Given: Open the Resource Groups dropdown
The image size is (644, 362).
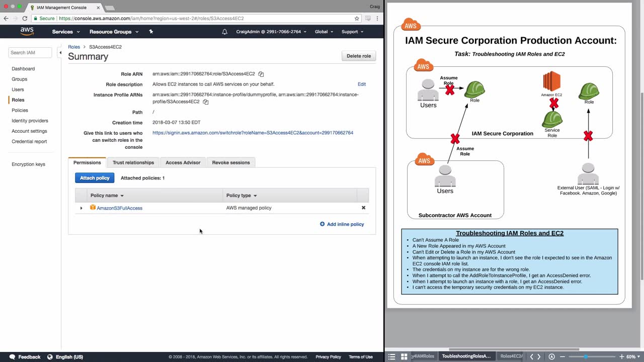Looking at the screenshot, I should point(113,32).
